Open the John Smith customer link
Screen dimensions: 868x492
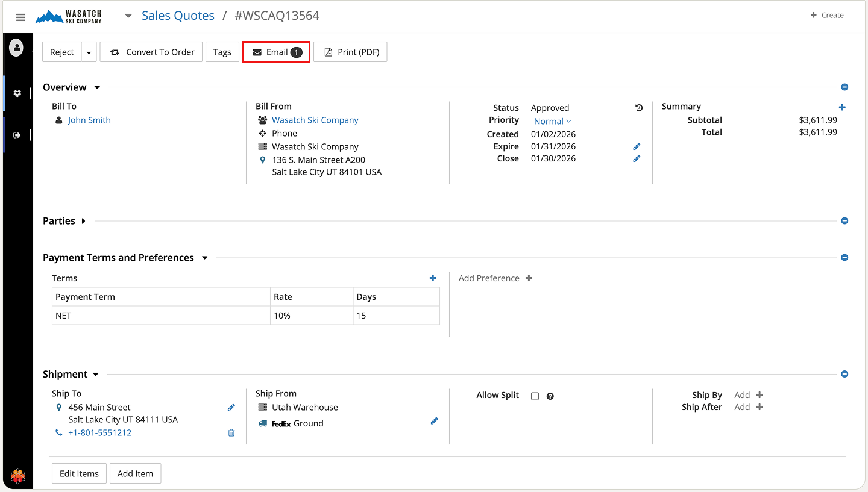pos(89,120)
